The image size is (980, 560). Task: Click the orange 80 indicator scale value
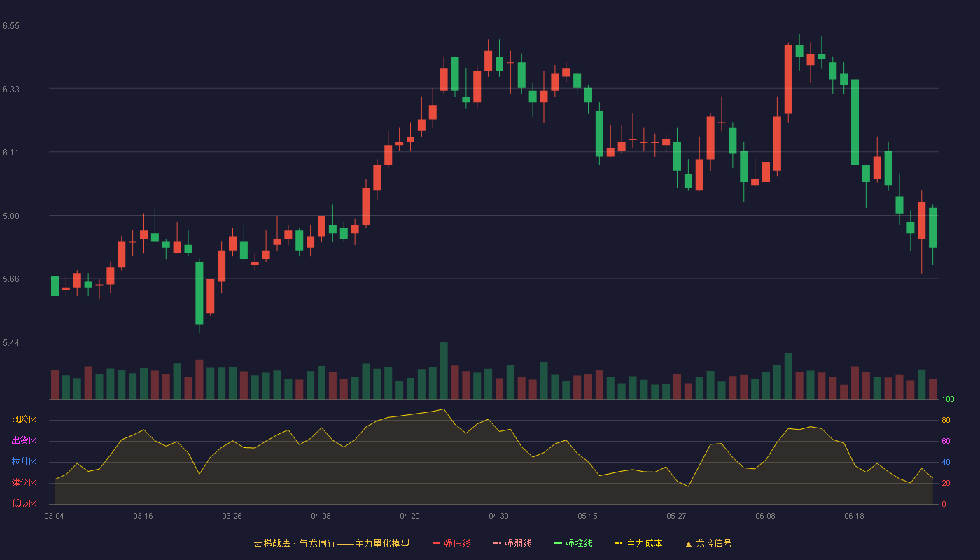click(x=946, y=421)
